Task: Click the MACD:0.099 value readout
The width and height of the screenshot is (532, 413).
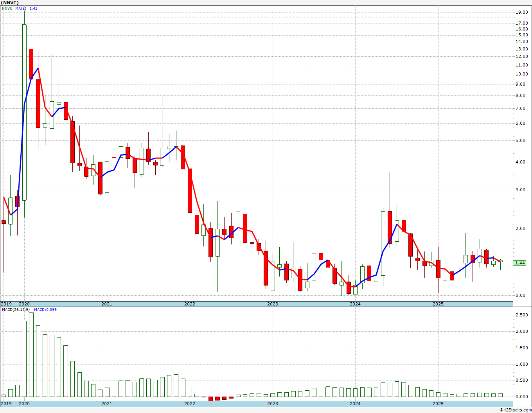Action: point(45,309)
